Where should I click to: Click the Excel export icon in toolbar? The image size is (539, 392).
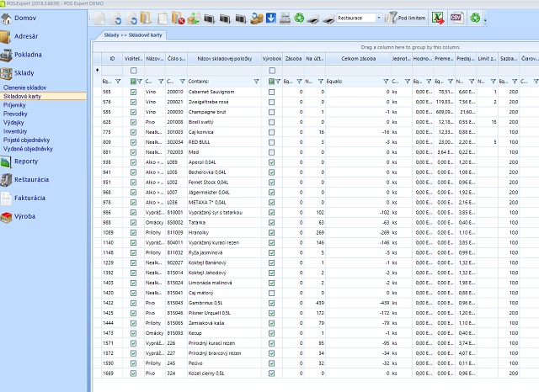click(x=439, y=17)
